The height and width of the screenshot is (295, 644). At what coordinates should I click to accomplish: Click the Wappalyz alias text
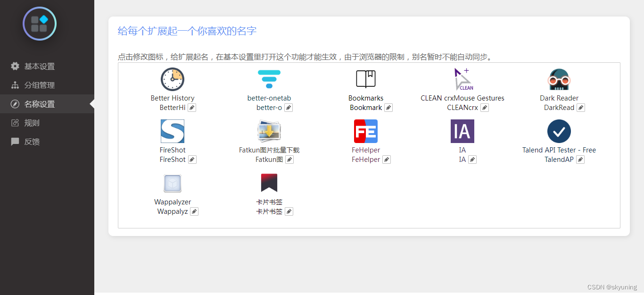pyautogui.click(x=173, y=211)
